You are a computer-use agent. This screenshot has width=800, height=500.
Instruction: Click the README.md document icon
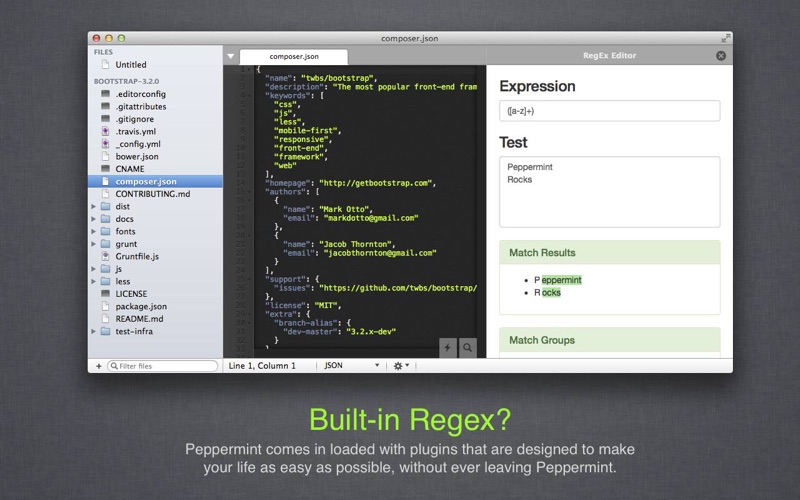(106, 319)
